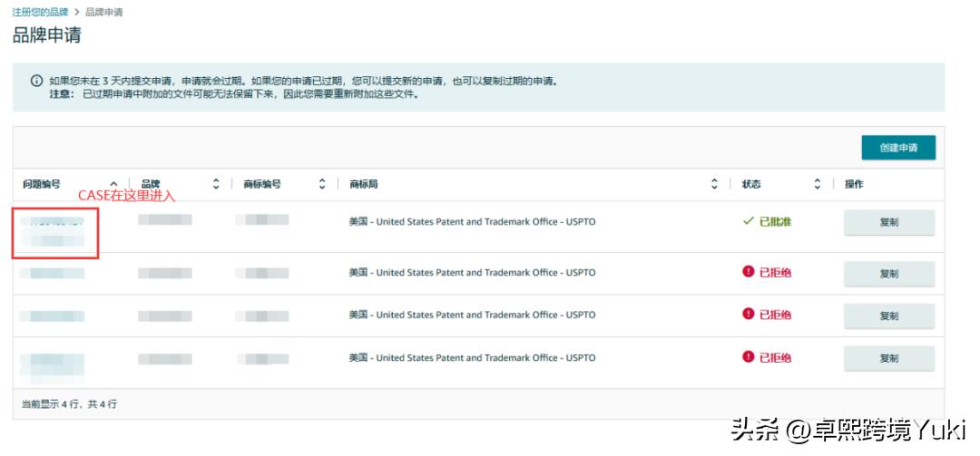
Task: Click the blurred brand cell in 已批准 row
Action: [165, 219]
